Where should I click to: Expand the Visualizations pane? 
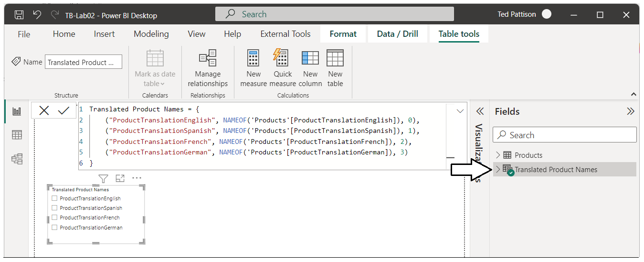tap(480, 111)
